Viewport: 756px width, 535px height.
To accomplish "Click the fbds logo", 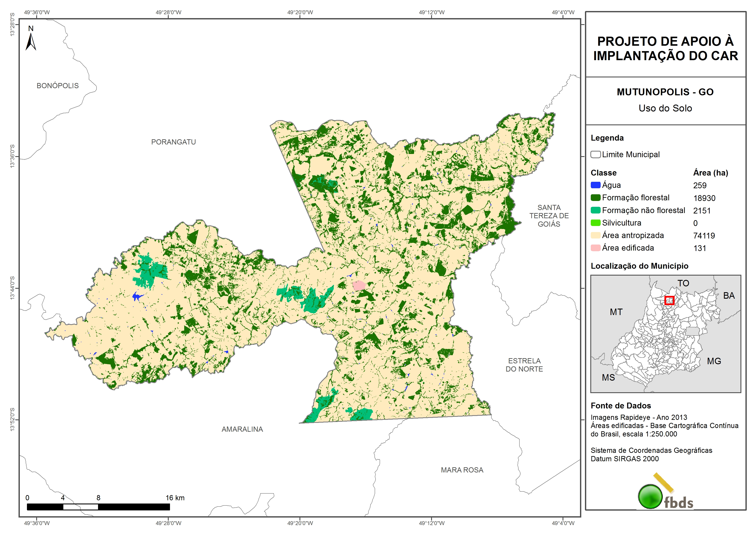I will [x=665, y=491].
